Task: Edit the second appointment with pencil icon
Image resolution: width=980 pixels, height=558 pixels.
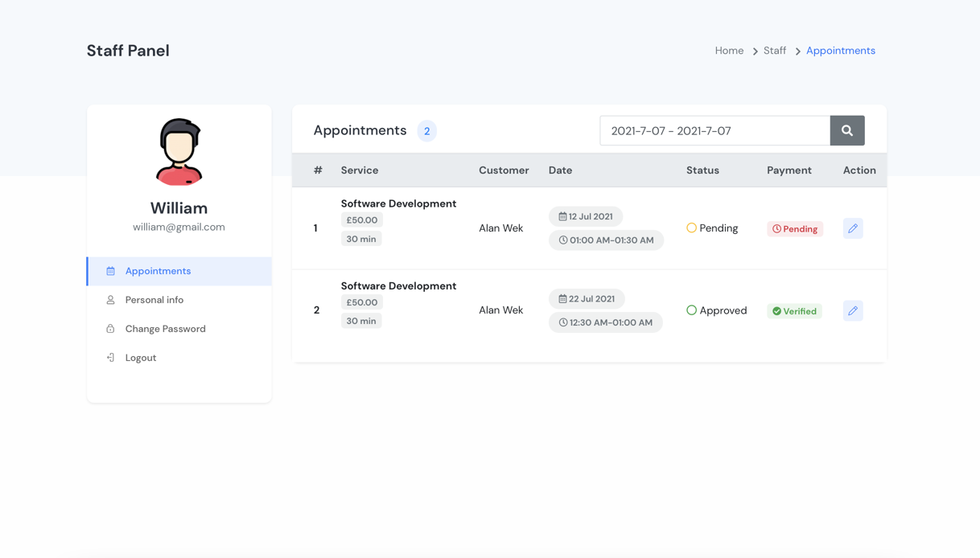Action: point(853,310)
